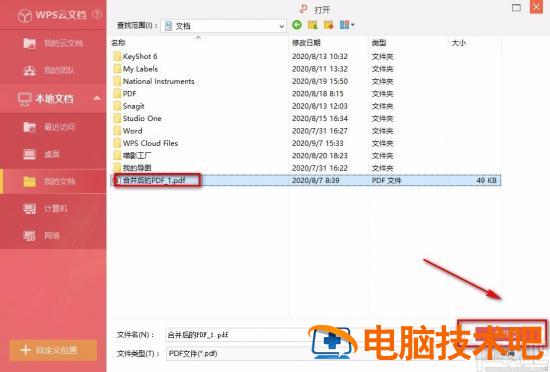
Task: Select the WPS Cloud Files folder
Action: click(146, 143)
